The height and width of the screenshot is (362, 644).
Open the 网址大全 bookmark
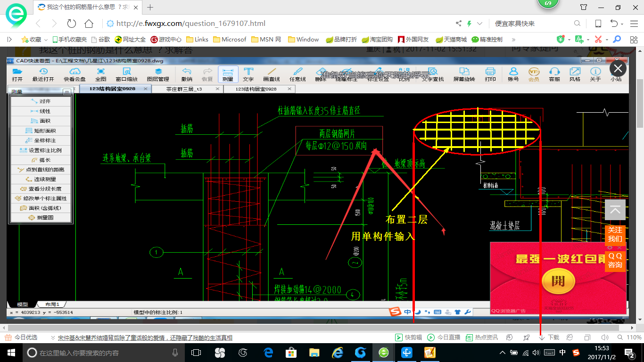(x=130, y=40)
